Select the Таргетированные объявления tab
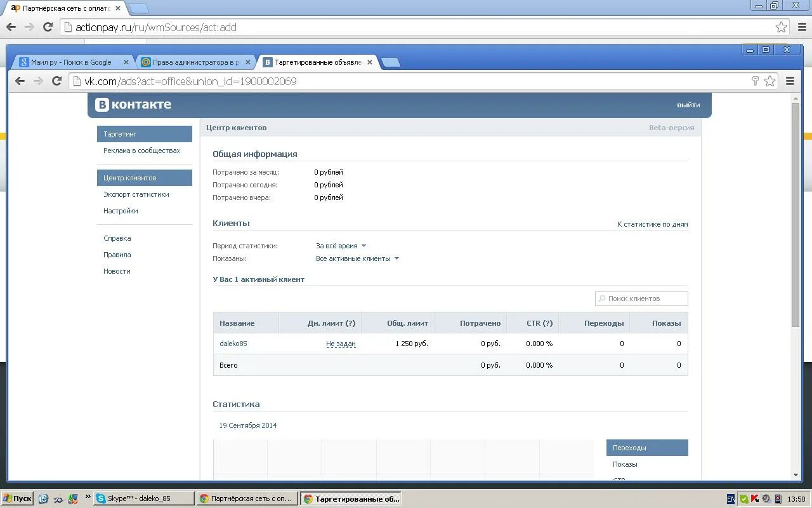812x508 pixels. [x=317, y=62]
